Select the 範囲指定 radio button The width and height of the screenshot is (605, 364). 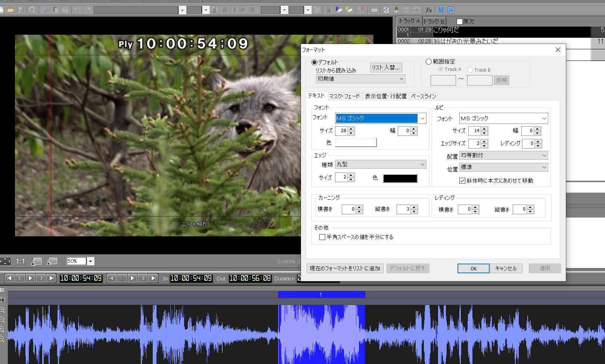coord(429,62)
